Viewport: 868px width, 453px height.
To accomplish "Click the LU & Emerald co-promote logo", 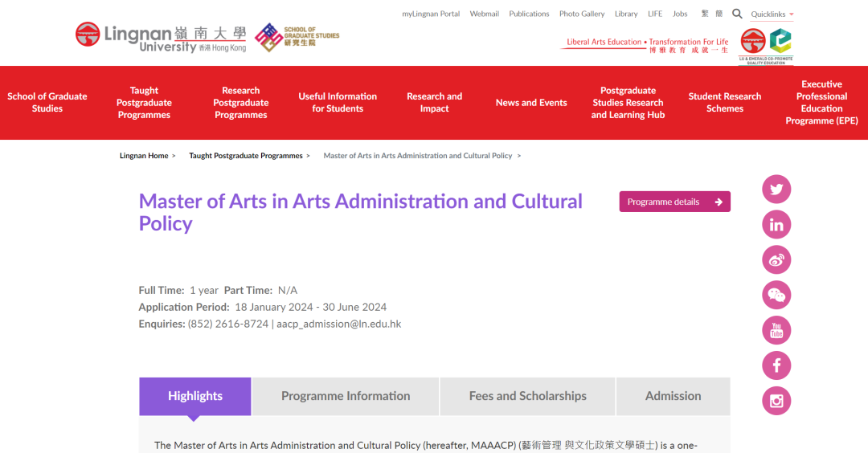I will click(766, 47).
